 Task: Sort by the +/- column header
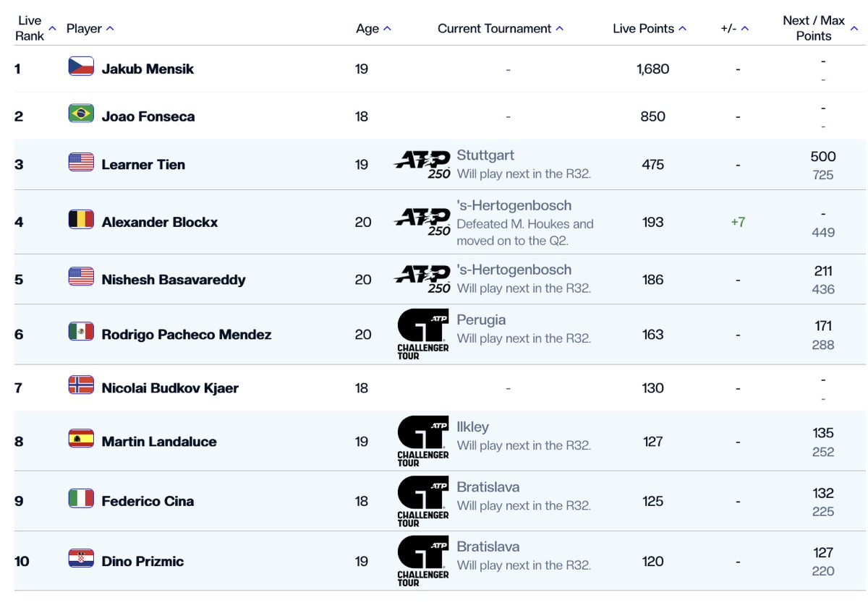click(x=735, y=28)
